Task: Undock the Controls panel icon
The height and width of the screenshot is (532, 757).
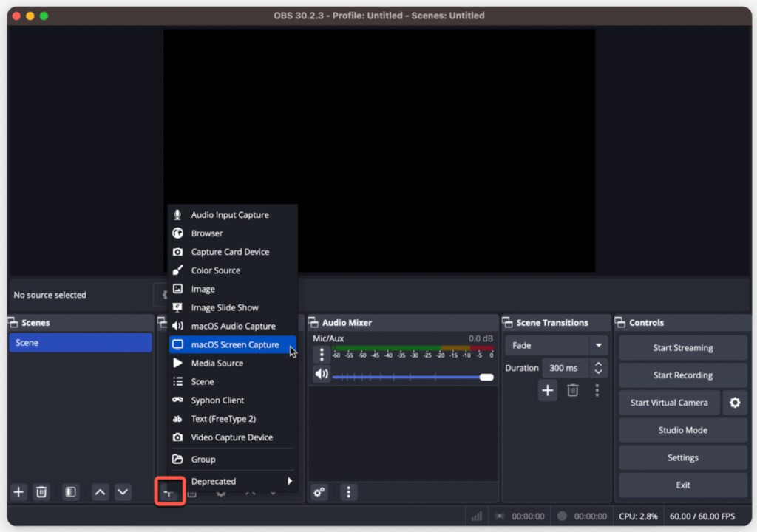Action: pyautogui.click(x=620, y=322)
